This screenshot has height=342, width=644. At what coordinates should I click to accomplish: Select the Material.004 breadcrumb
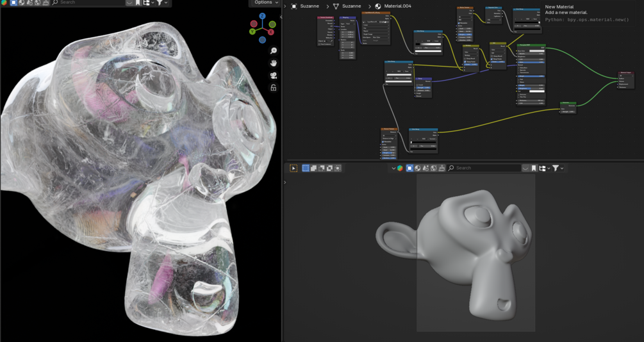click(397, 6)
